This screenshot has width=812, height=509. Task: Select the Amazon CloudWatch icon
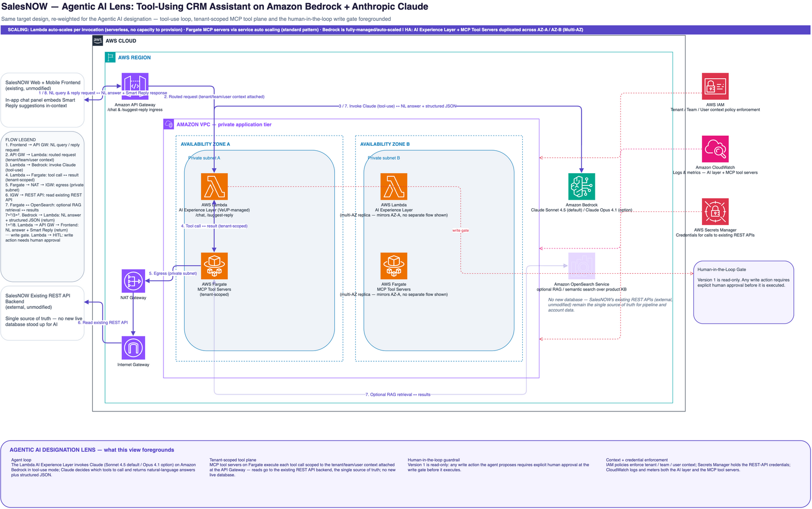[x=715, y=149]
